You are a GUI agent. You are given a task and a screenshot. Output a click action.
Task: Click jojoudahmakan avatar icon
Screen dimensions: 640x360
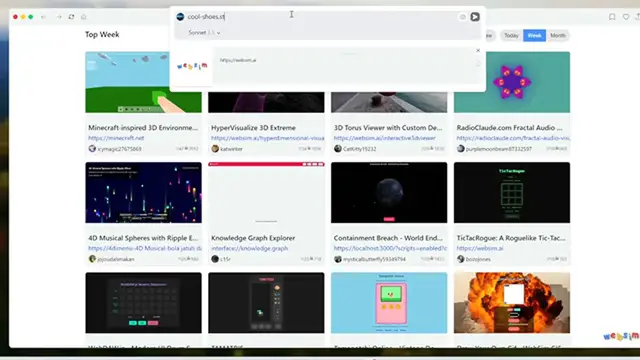coord(92,259)
